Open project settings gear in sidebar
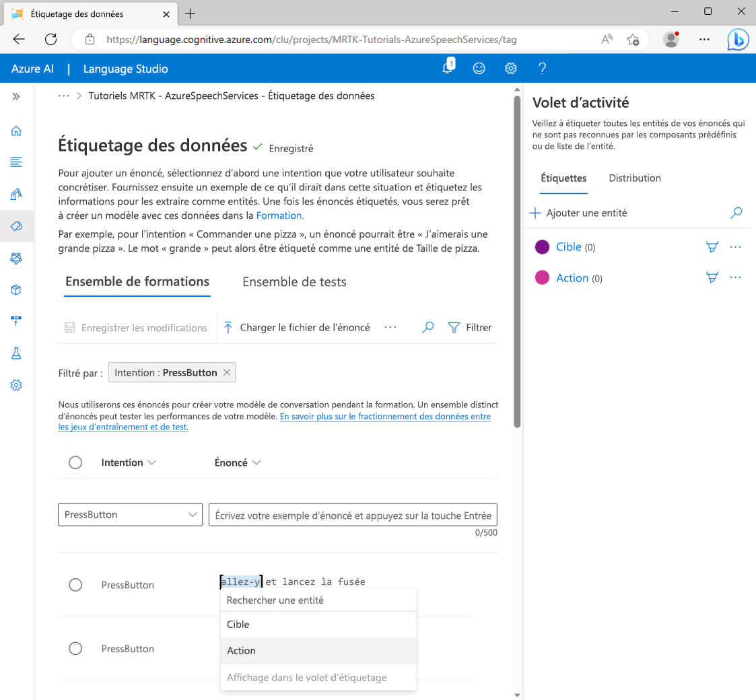The width and height of the screenshot is (756, 700). pyautogui.click(x=16, y=385)
